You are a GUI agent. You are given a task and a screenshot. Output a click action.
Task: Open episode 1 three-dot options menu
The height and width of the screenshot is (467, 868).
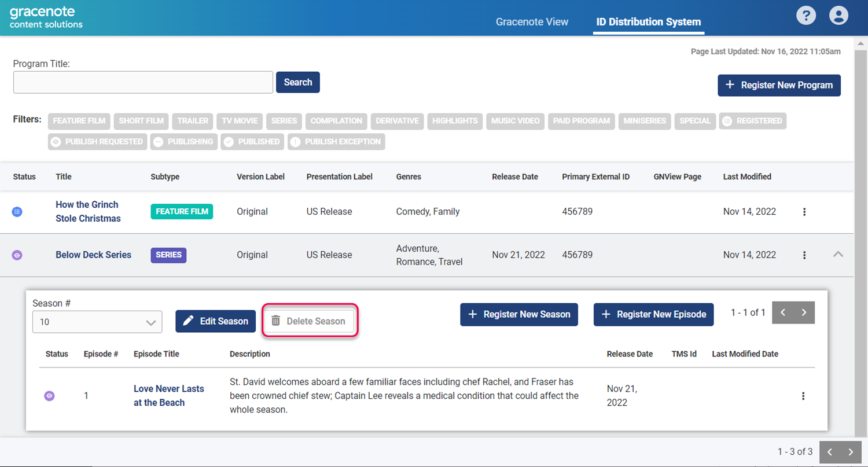point(803,396)
